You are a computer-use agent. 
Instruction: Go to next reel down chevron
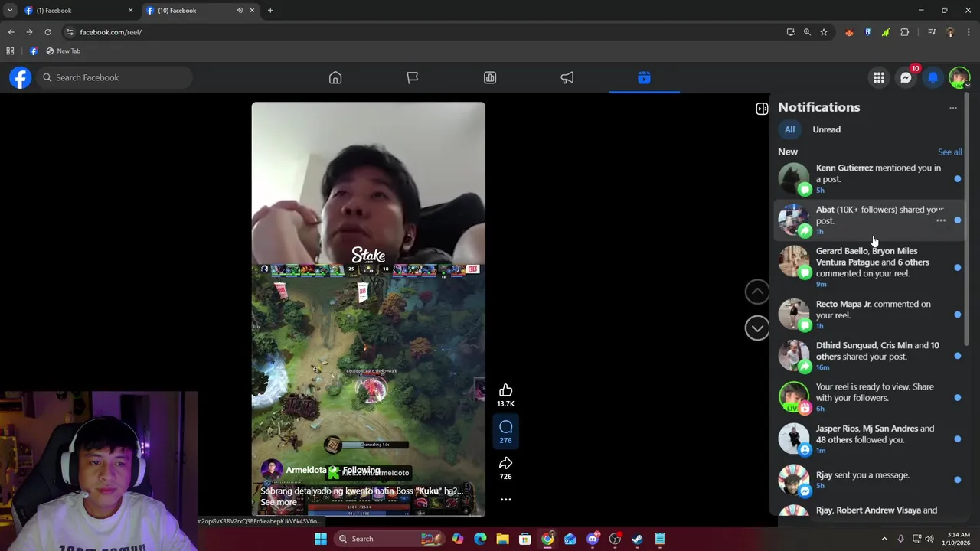point(757,328)
